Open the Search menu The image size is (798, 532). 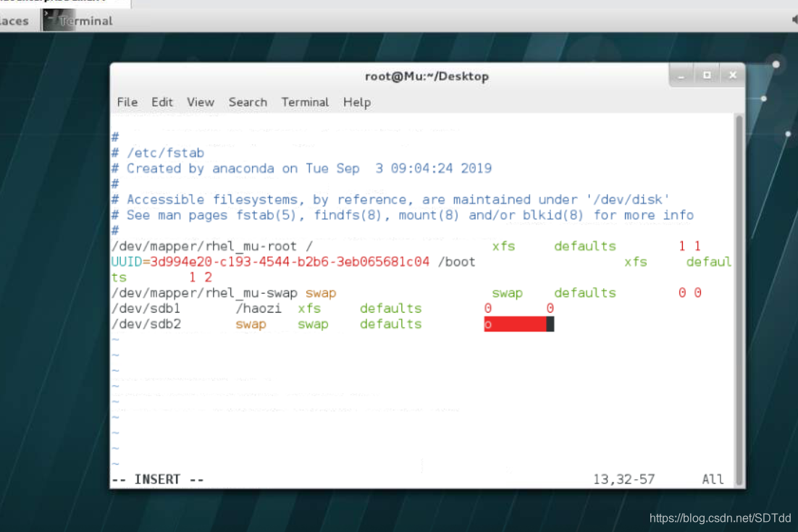point(248,102)
